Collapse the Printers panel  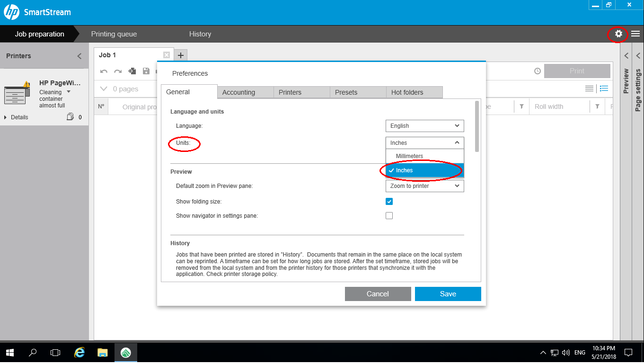(79, 56)
